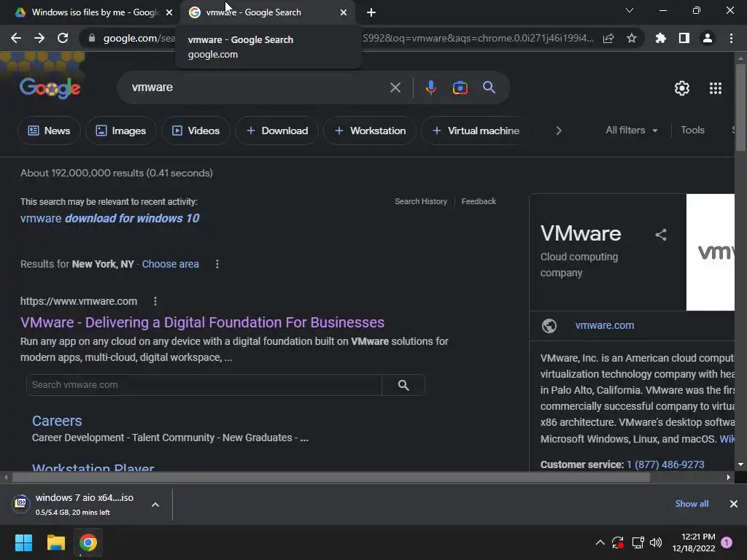Open a new browser tab
The height and width of the screenshot is (560, 747).
pos(371,12)
